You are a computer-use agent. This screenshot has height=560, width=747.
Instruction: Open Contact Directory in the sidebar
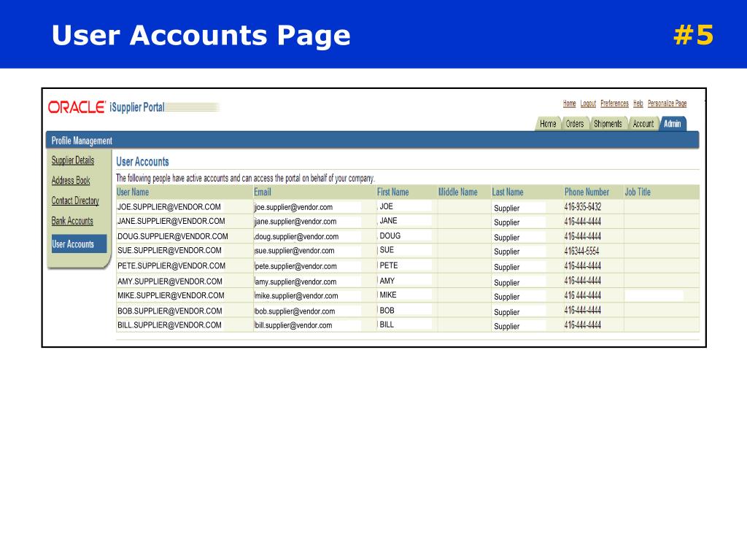pyautogui.click(x=75, y=201)
